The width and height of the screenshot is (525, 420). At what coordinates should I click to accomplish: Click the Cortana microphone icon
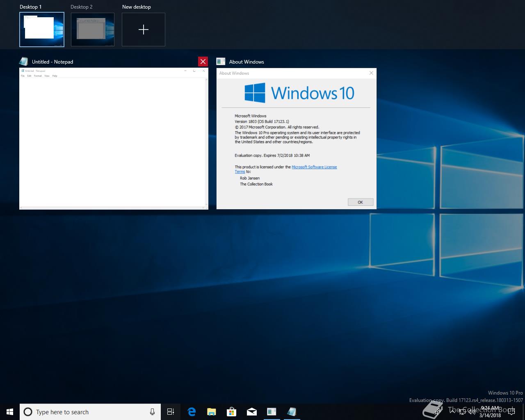click(x=152, y=412)
